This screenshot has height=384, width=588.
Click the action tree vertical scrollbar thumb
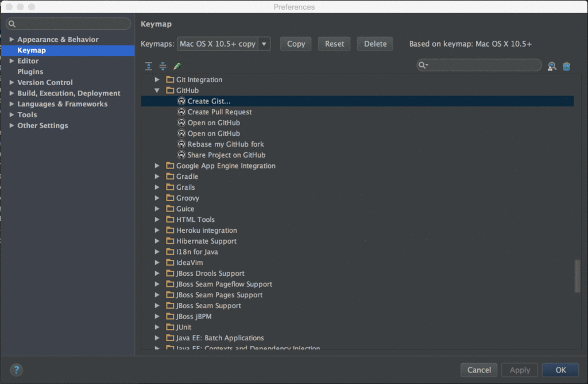click(x=577, y=276)
